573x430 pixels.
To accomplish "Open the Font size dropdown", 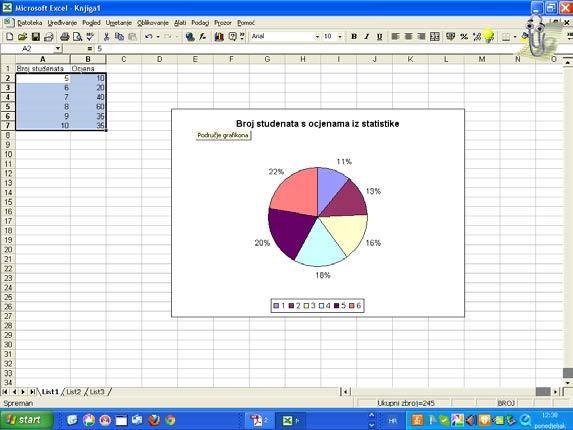I will [x=340, y=37].
